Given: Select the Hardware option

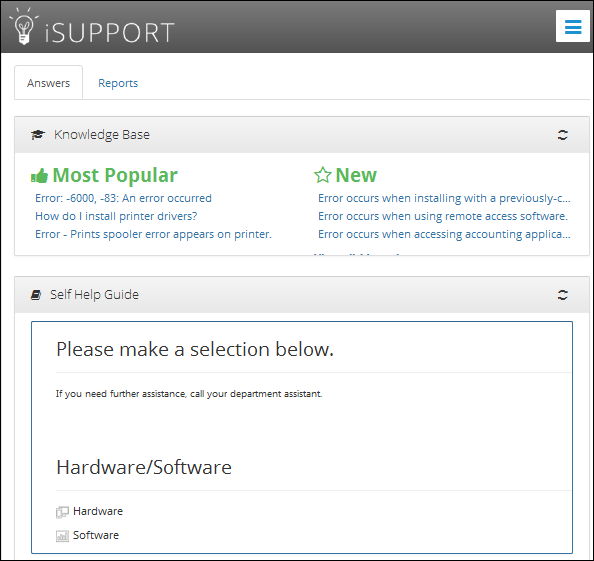Looking at the screenshot, I should pyautogui.click(x=98, y=511).
